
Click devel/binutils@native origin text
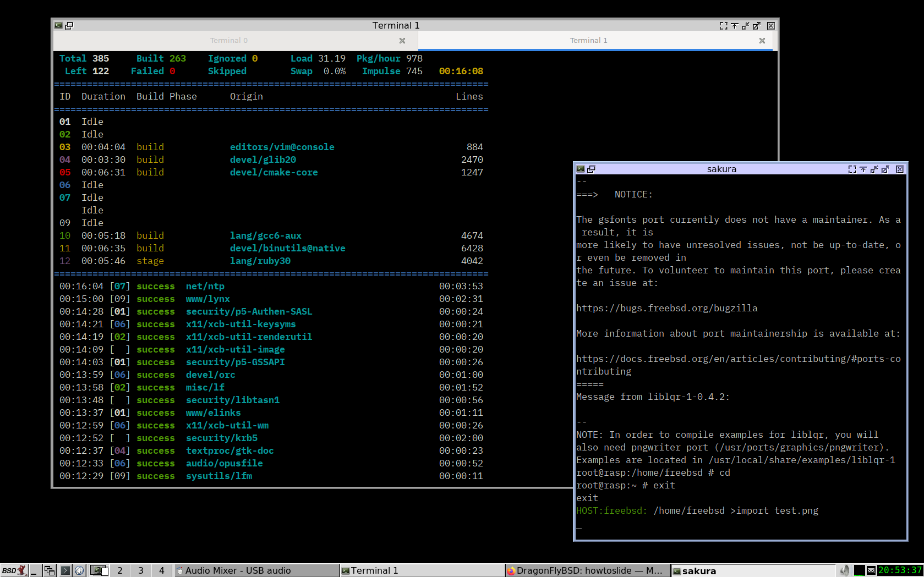point(288,248)
